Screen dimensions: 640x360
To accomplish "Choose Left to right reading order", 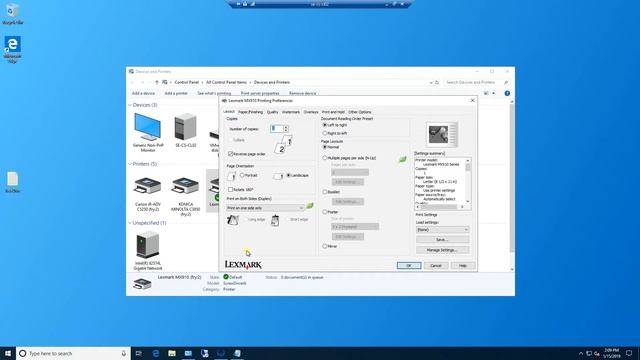I will (x=325, y=125).
